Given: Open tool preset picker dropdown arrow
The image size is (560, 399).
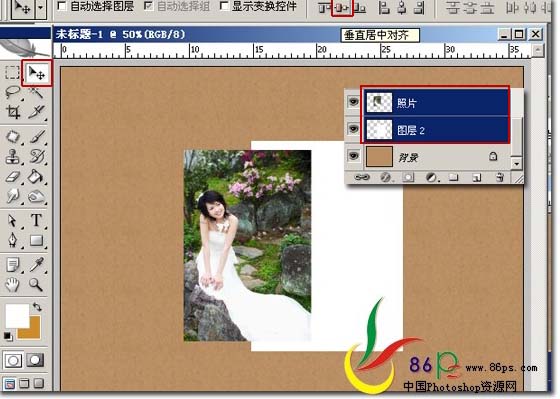Looking at the screenshot, I should 41,7.
